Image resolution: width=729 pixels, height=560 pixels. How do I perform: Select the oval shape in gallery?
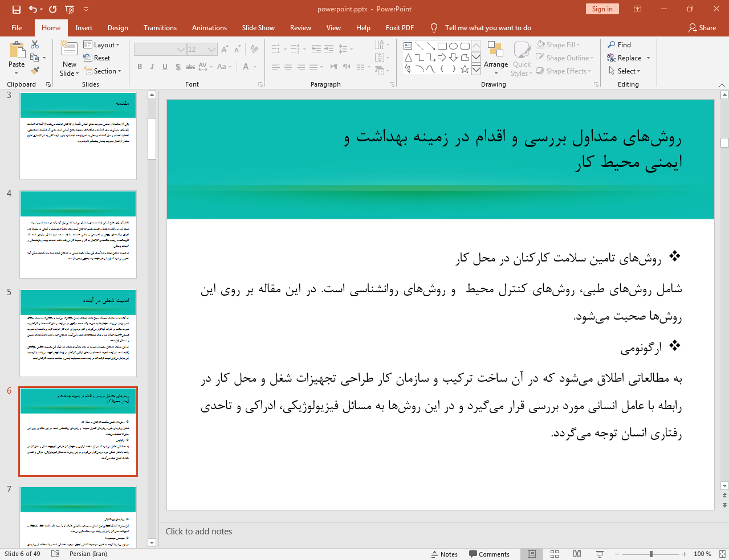pos(454,46)
